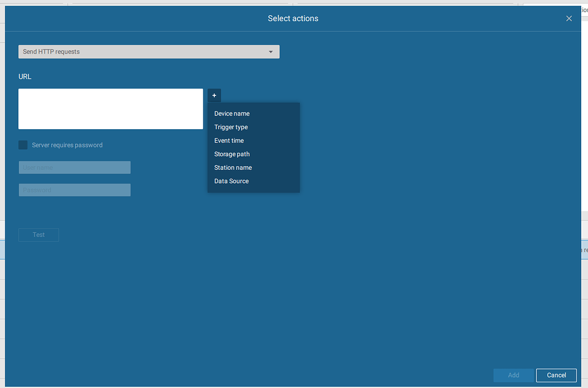Click Cancel to dismiss the dialog

point(556,375)
